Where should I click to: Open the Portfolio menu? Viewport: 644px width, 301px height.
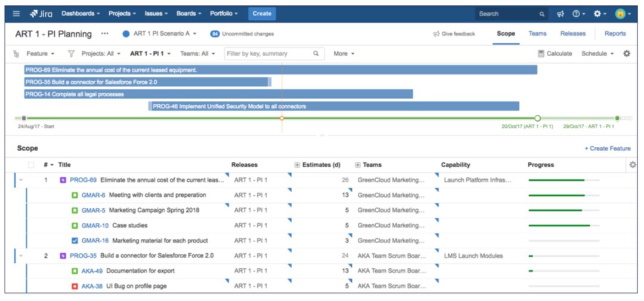coord(224,14)
